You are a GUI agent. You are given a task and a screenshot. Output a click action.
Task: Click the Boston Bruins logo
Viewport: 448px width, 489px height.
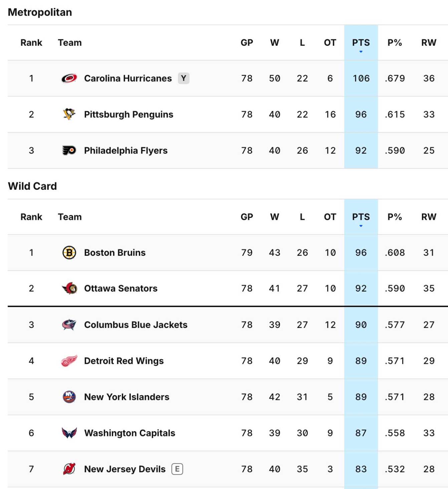69,253
